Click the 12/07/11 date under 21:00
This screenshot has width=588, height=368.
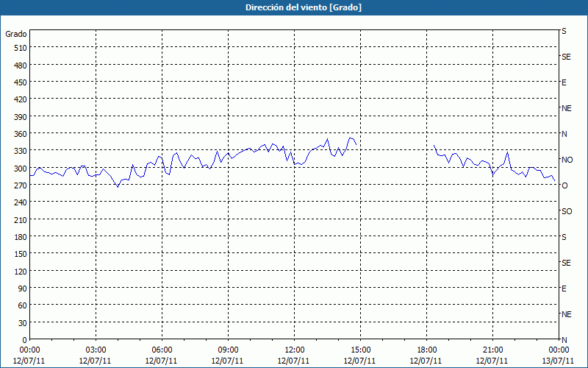pos(492,361)
